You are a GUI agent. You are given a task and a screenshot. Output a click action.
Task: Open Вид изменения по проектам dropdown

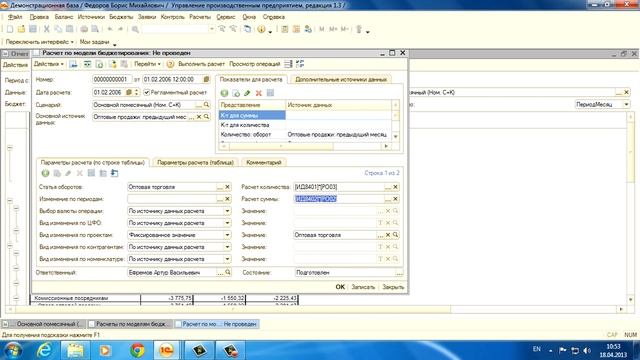click(x=227, y=235)
